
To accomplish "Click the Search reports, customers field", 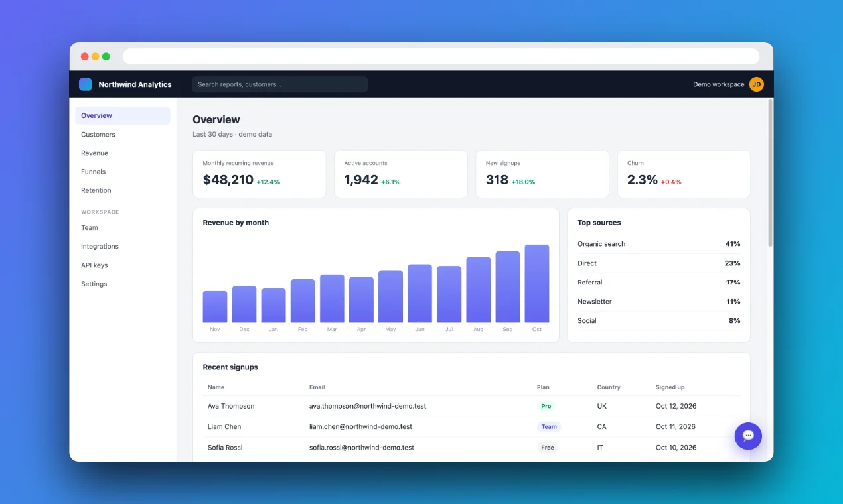I will coord(280,84).
